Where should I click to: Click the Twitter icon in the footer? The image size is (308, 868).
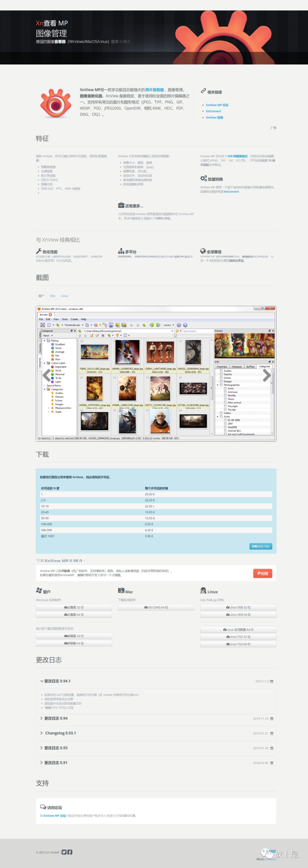64,852
